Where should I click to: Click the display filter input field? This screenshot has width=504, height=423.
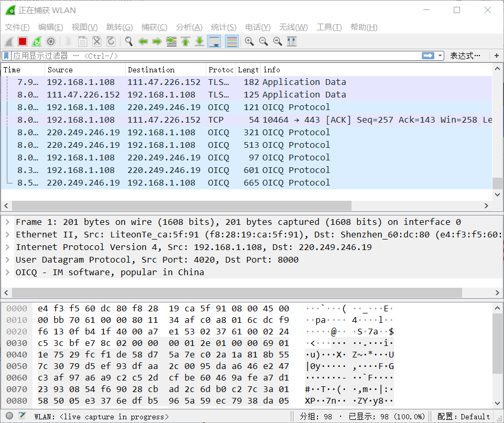pos(216,56)
